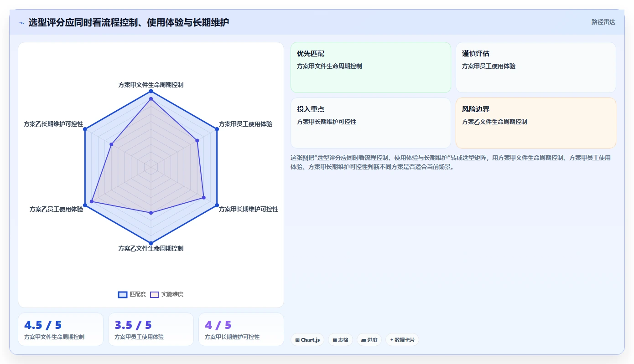Open the 谨慎评估 card
Screen dimensions: 634x364
536,67
